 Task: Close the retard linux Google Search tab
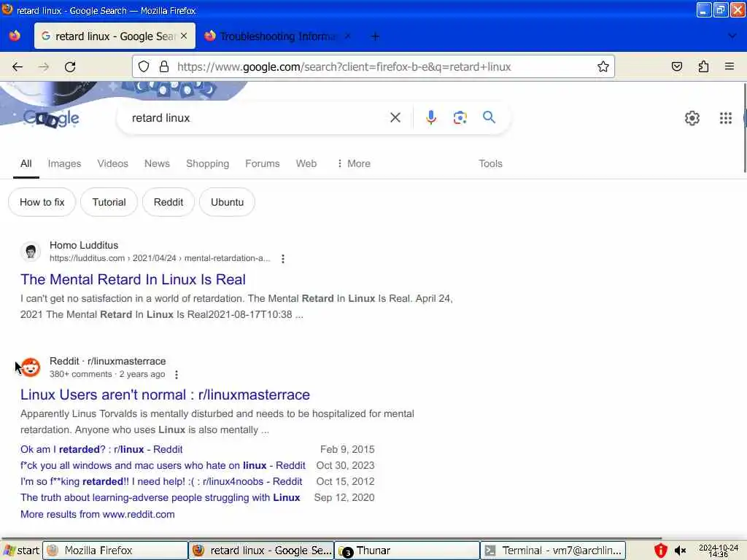click(x=184, y=36)
